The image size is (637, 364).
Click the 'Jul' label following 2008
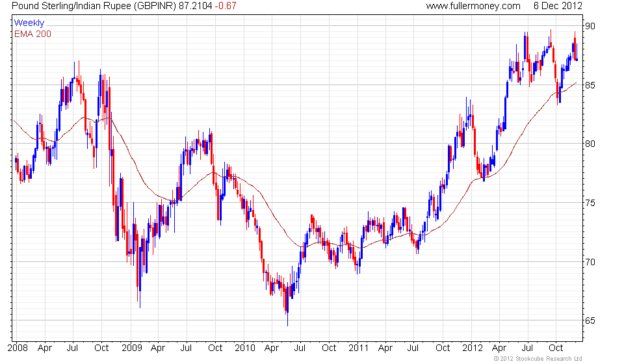click(x=72, y=348)
